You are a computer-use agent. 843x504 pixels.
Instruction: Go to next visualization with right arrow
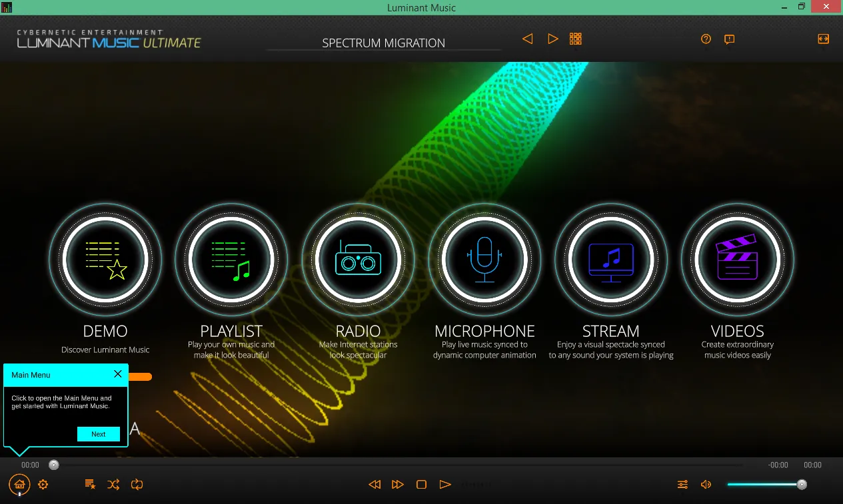[552, 39]
